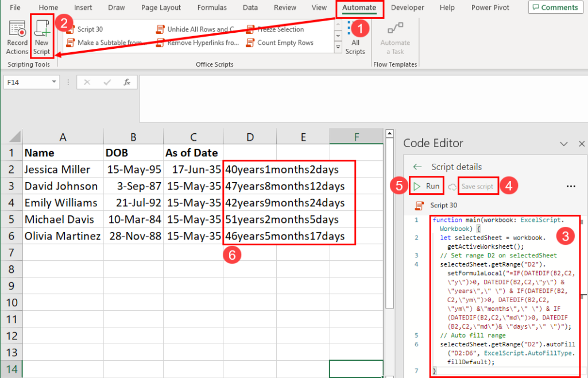Select row 7 header

pos(11,253)
